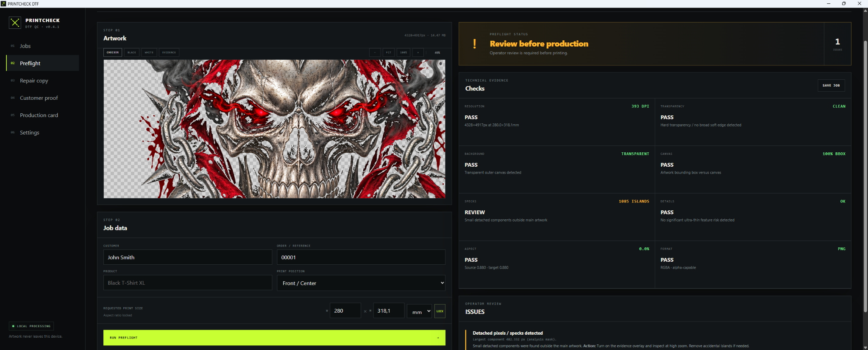Zoom out the artwork with minus button
The width and height of the screenshot is (868, 350).
[375, 53]
